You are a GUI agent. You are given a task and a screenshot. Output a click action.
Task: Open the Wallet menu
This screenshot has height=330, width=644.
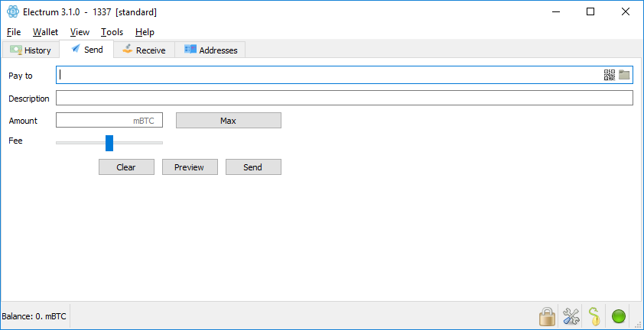[46, 32]
